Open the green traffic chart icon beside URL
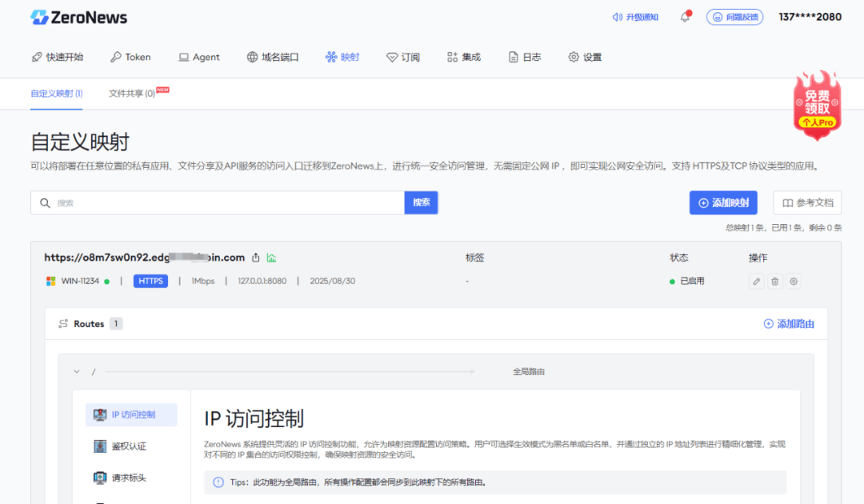Screen dimensions: 864x504 (270, 258)
